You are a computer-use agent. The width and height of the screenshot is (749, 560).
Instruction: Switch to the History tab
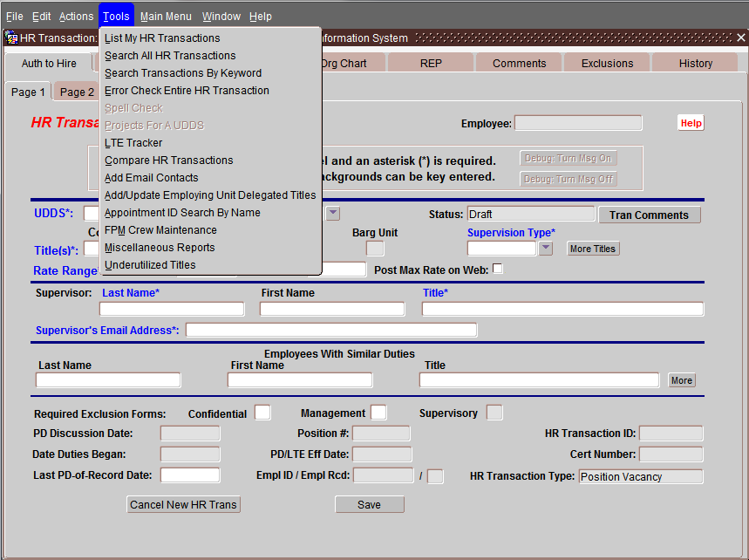point(695,63)
